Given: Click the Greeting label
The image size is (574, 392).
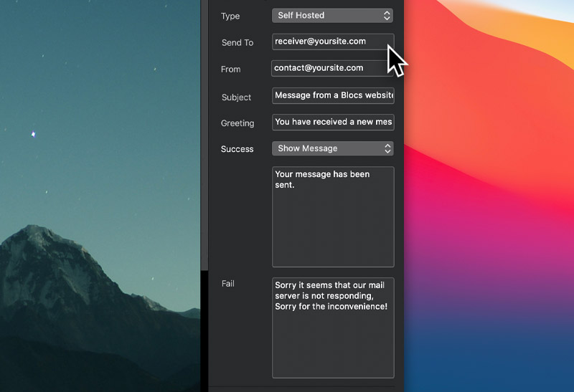Looking at the screenshot, I should tap(237, 123).
